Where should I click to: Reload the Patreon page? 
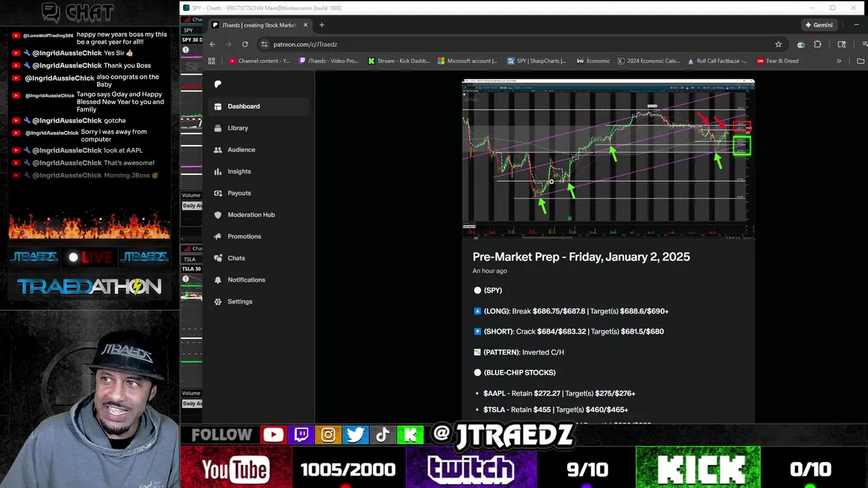point(245,44)
